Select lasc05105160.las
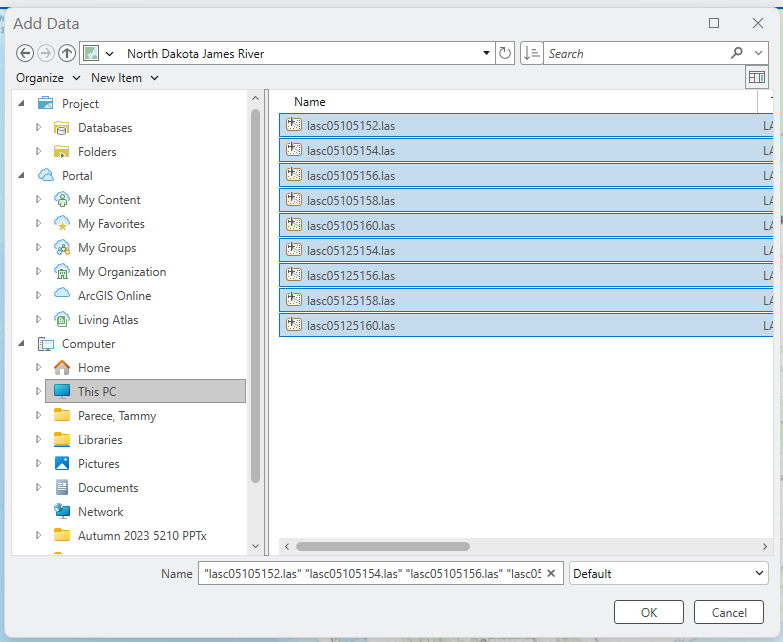783x642 pixels. 526,225
